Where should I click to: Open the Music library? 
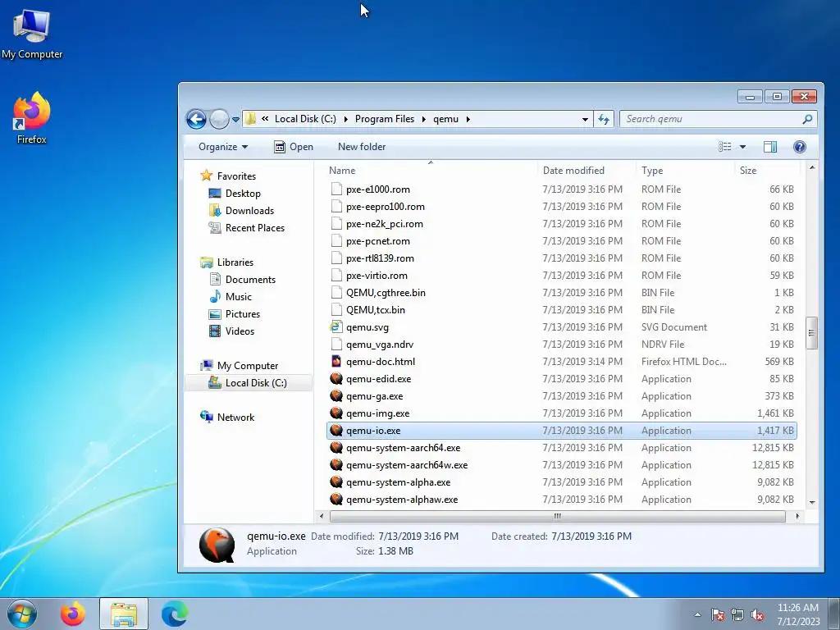239,296
